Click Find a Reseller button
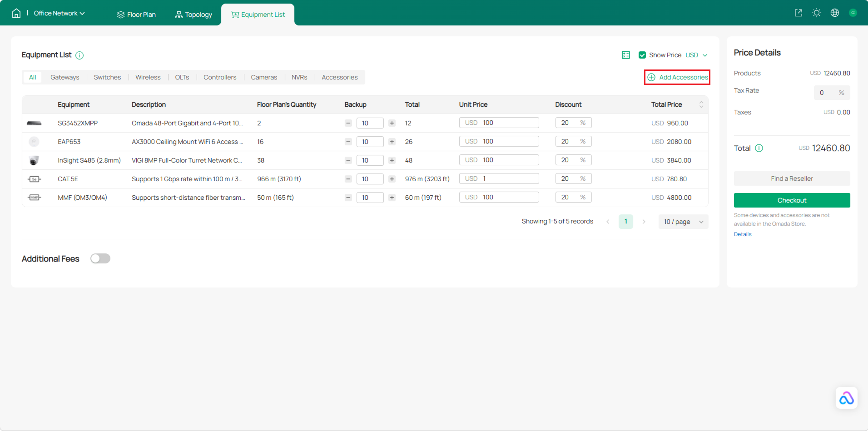Screen dimensions: 868x431 [792, 179]
